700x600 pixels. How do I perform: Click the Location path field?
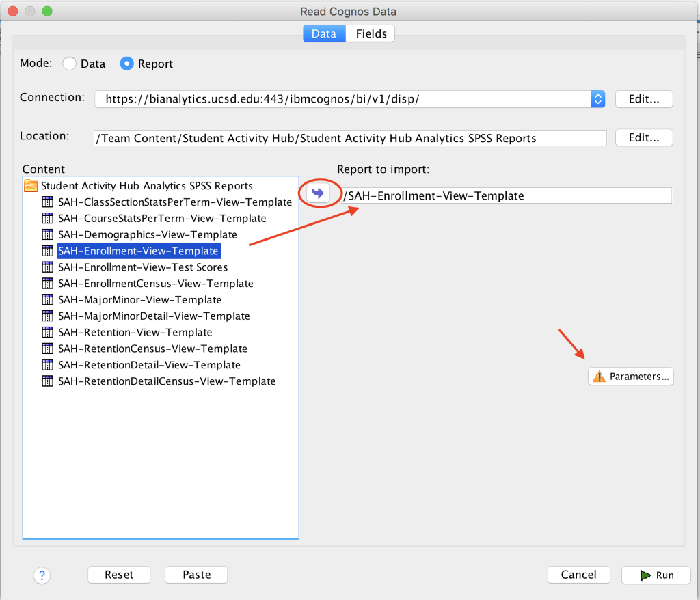point(350,138)
